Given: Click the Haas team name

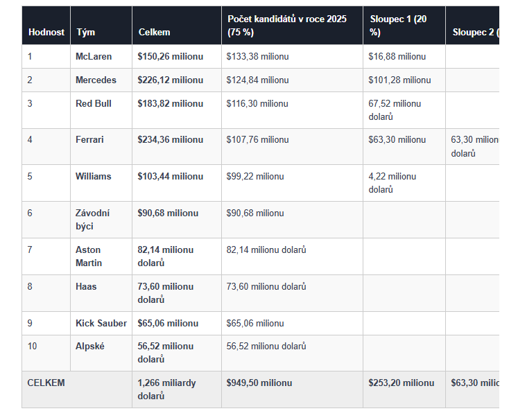Looking at the screenshot, I should (87, 287).
